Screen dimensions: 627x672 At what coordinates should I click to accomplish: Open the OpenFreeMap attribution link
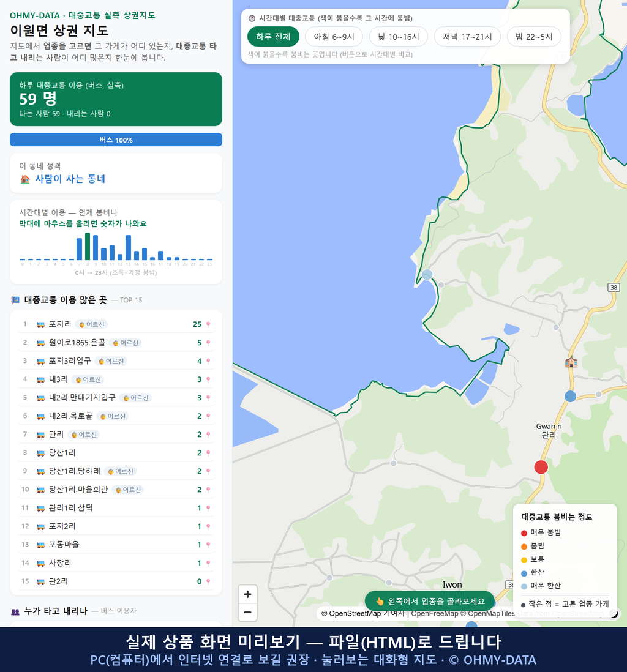(x=435, y=613)
